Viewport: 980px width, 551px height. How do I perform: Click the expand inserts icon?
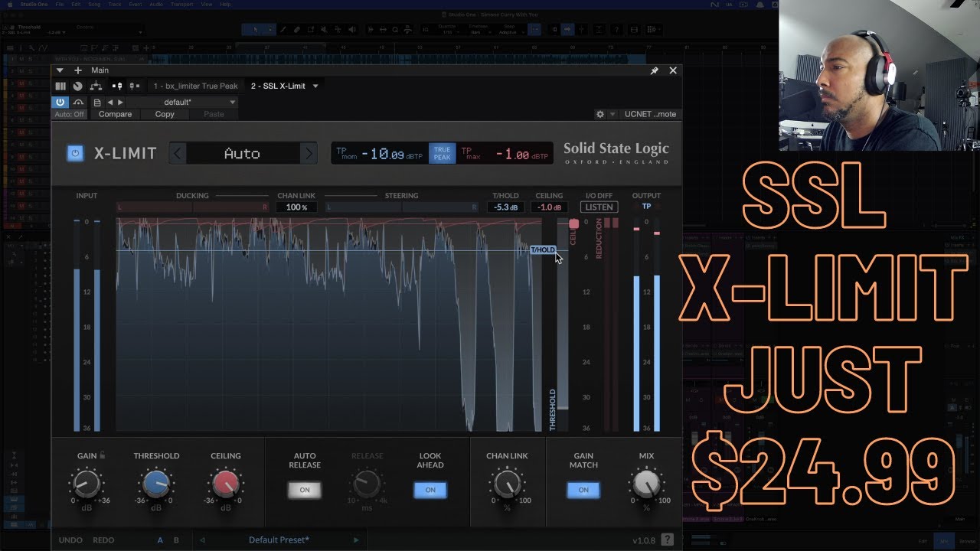(117, 86)
